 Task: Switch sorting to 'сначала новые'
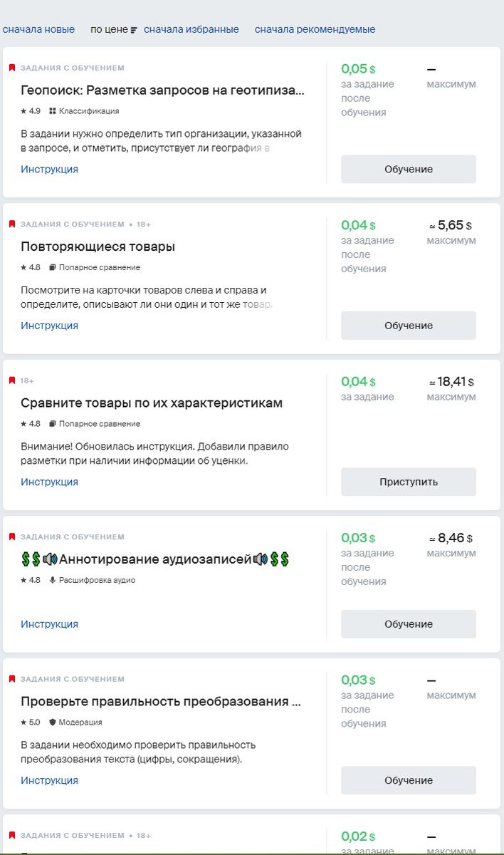tap(39, 29)
